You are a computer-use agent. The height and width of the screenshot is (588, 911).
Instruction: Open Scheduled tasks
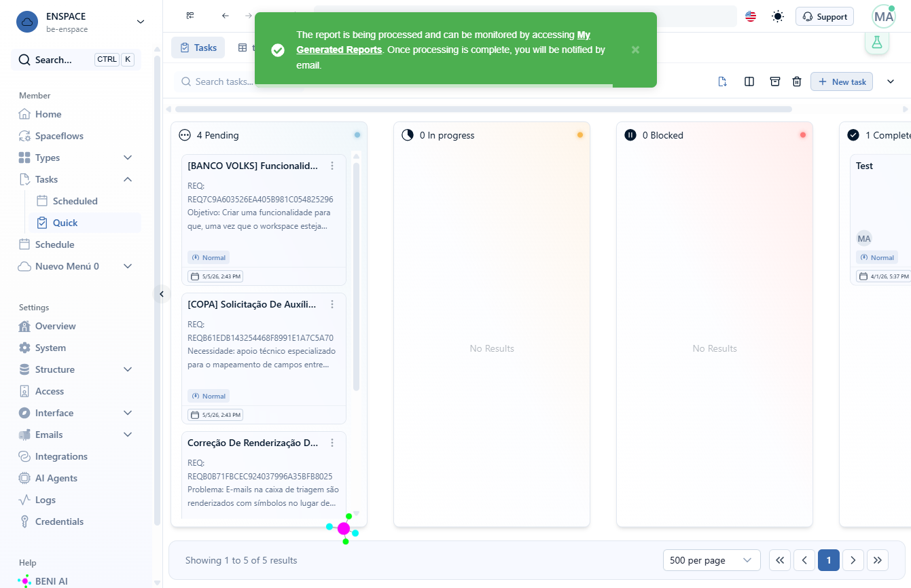tap(75, 201)
